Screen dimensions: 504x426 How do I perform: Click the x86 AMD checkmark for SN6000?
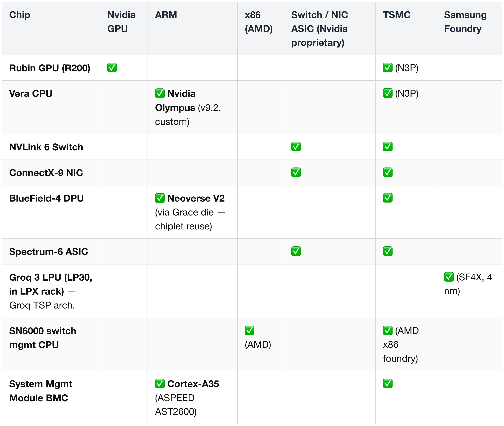tap(249, 330)
